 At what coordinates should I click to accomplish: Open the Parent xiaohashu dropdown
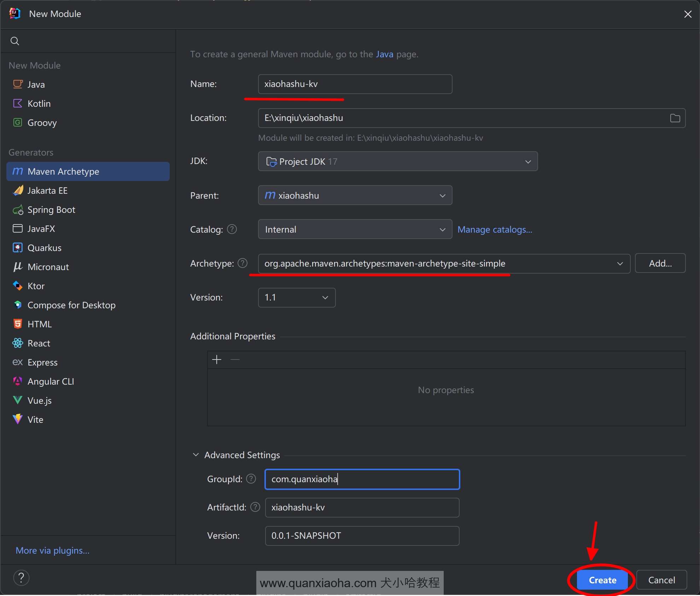[355, 195]
